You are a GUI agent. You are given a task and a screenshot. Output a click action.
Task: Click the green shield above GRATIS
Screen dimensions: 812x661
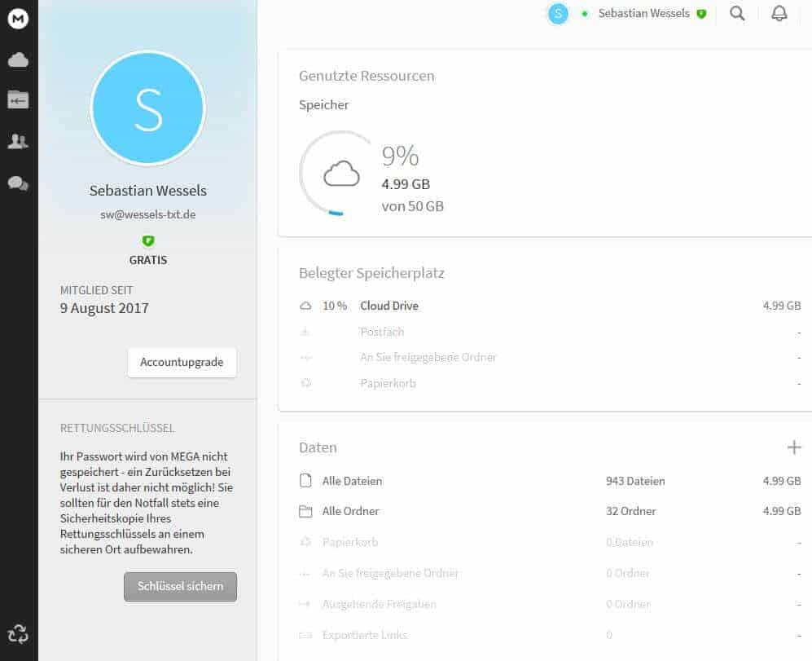[x=148, y=241]
